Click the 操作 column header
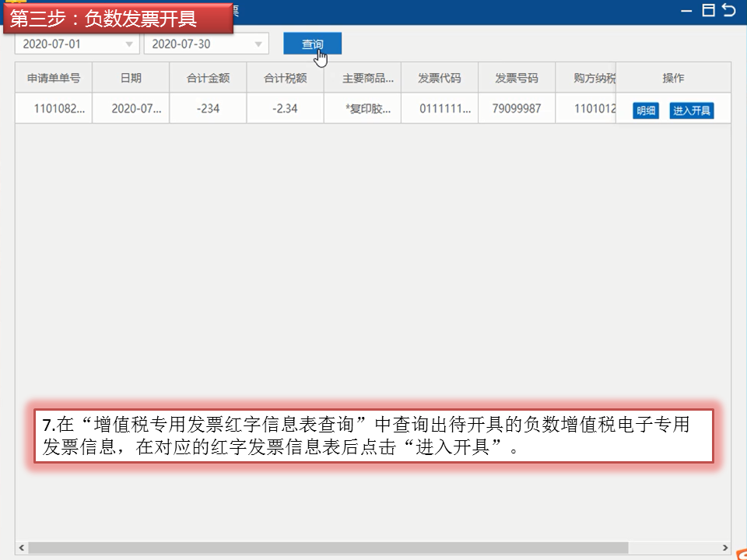The width and height of the screenshot is (747, 560). click(x=673, y=78)
